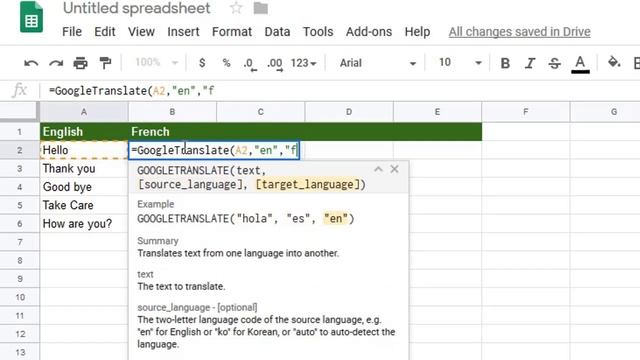Image resolution: width=640 pixels, height=360 pixels.
Task: Print the spreadsheet
Action: (80, 63)
